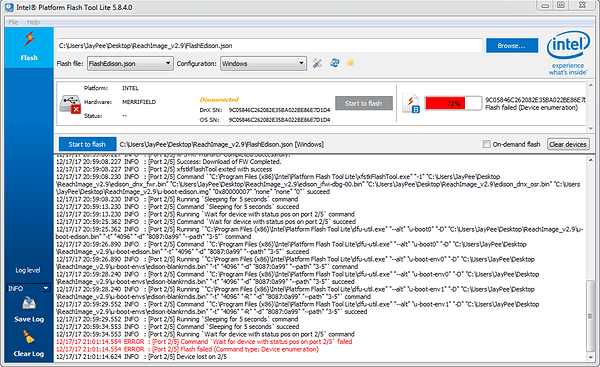Enable the On-demand flash checkbox
This screenshot has width=600, height=367.
(486, 144)
